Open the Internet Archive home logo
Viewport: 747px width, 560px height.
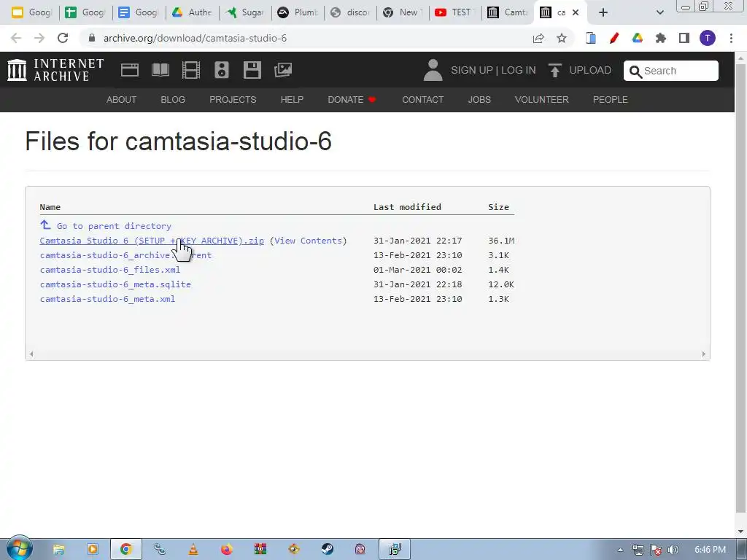coord(55,70)
